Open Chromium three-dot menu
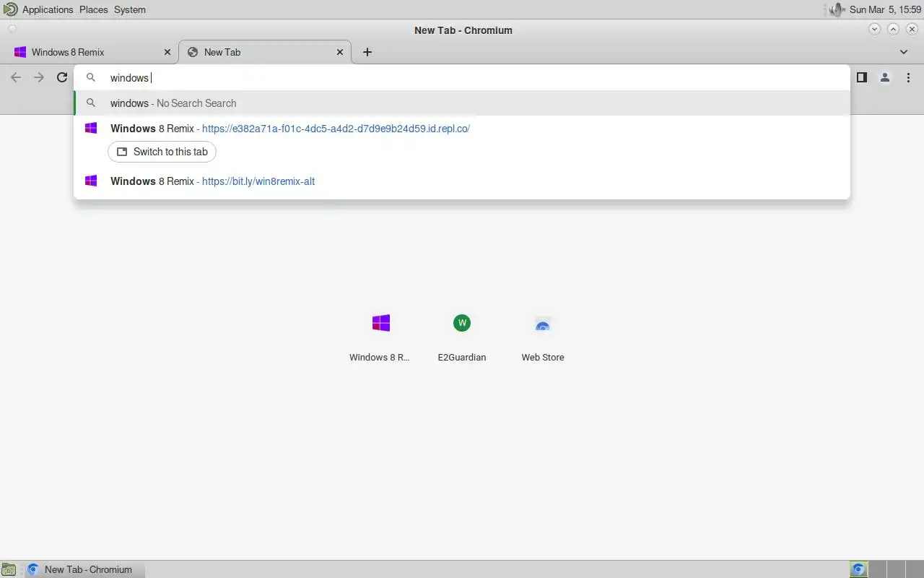Viewport: 924px width, 578px height. (908, 77)
